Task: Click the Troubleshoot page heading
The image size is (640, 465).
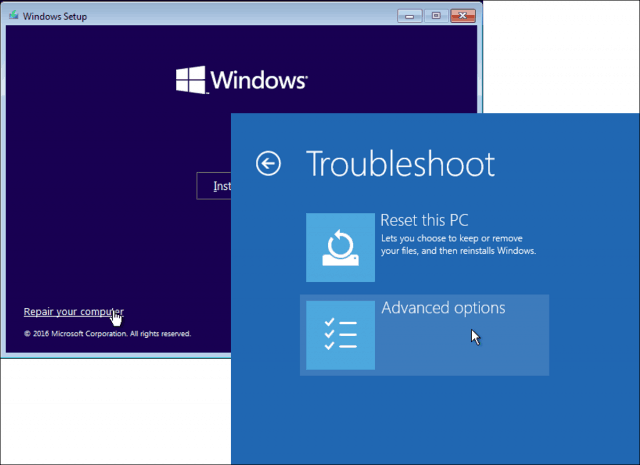Action: click(x=400, y=164)
